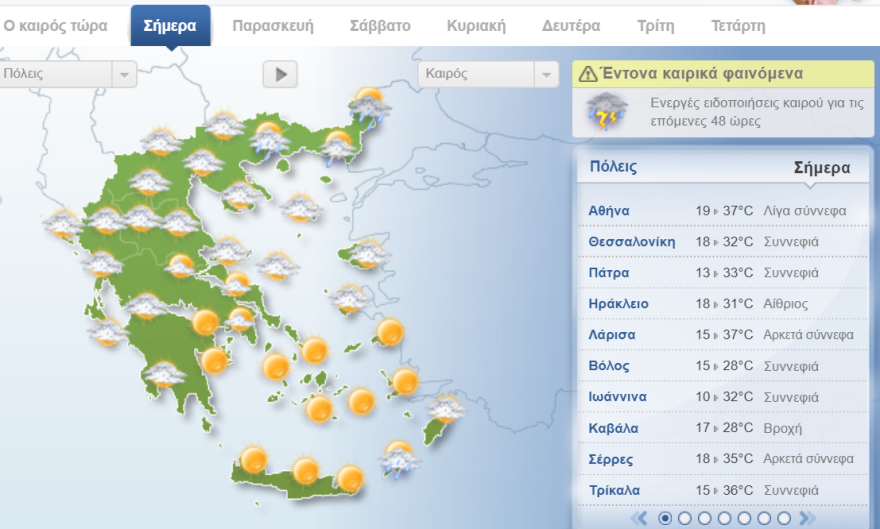Open the Θεσσαλονίκη city forecast link
This screenshot has width=880, height=529.
632,242
